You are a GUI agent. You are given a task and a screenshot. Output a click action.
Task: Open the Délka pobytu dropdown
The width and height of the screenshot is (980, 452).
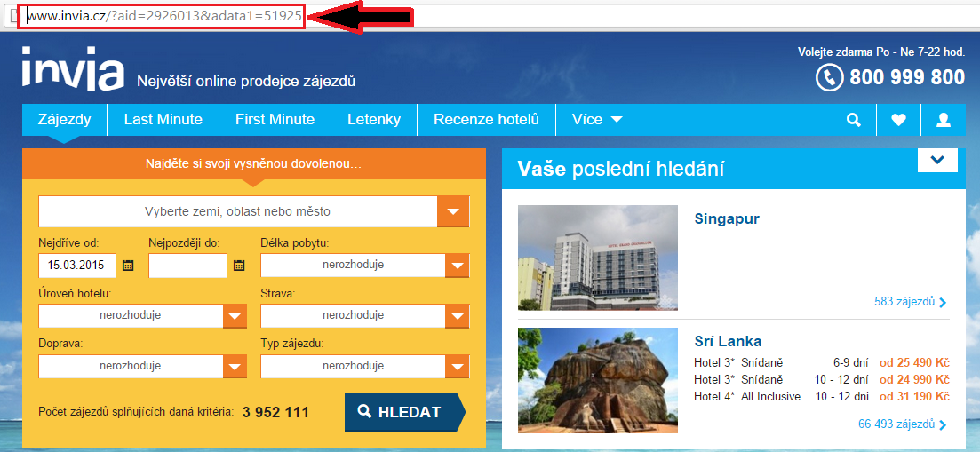457,266
